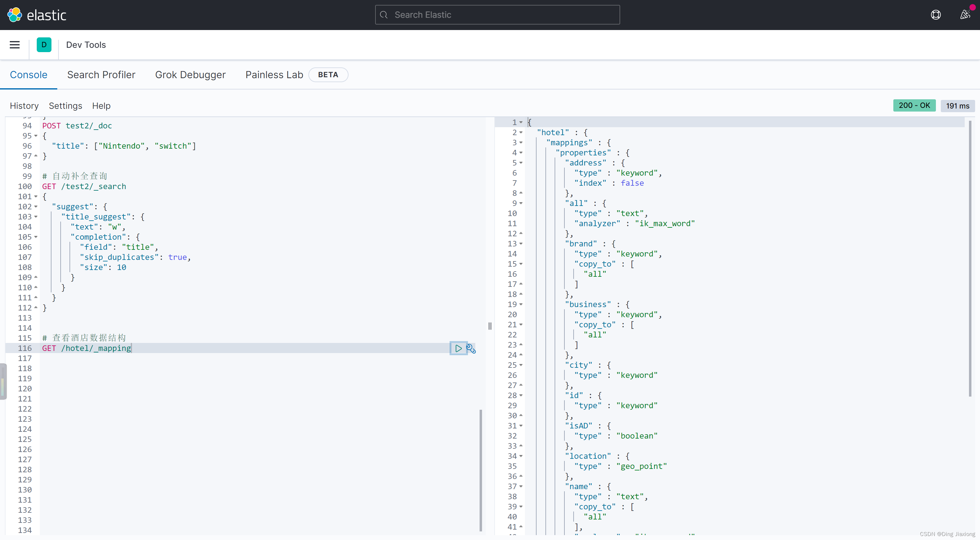
Task: Open console Settings
Action: coord(66,105)
